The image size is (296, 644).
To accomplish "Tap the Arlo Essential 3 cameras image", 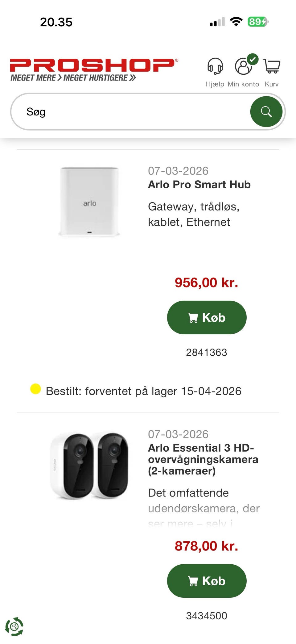I will click(x=89, y=466).
